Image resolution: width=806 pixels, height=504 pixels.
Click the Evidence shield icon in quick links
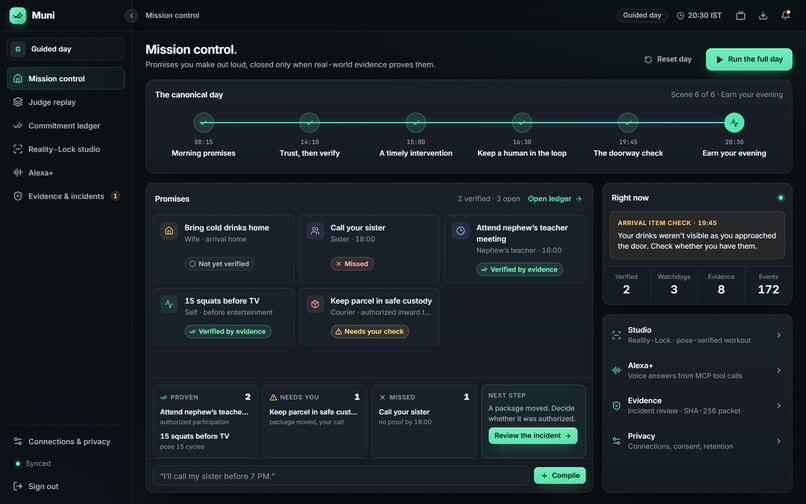616,406
